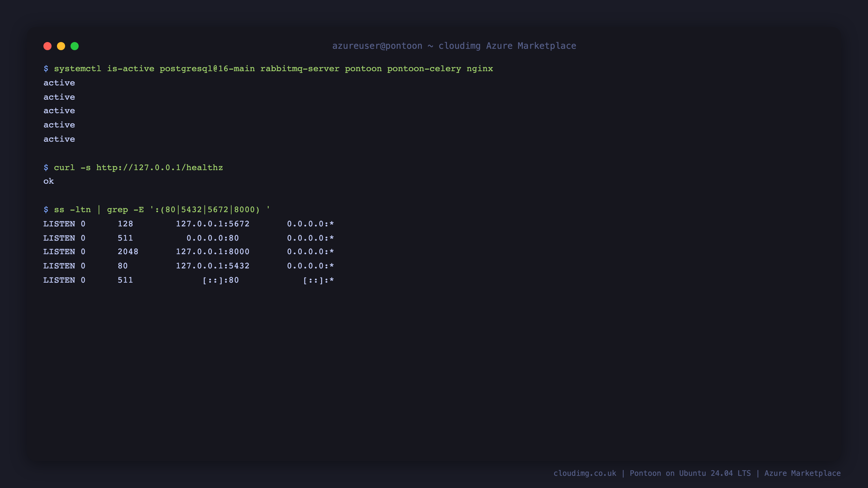
Task: Click the 'ok' health check output
Action: click(48, 181)
